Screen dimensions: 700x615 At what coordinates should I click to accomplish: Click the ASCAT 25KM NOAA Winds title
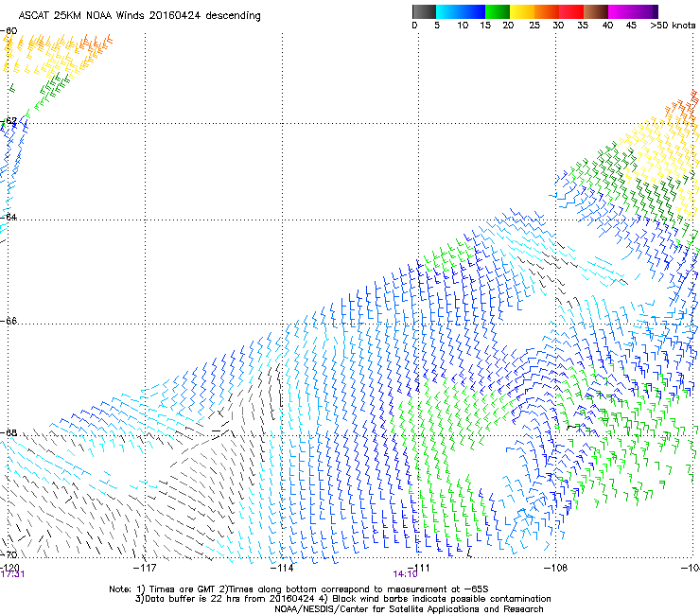(x=139, y=16)
